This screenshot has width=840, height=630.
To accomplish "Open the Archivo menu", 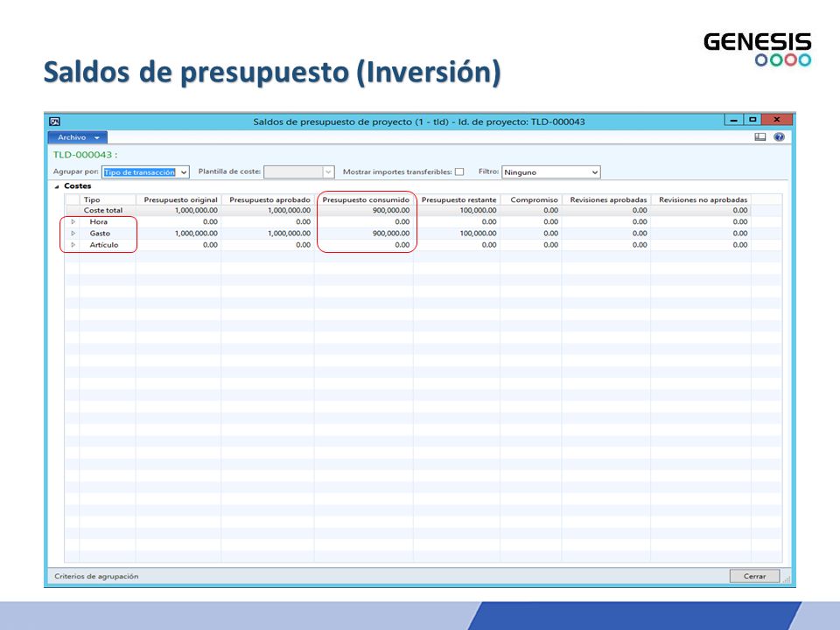I will click(78, 137).
